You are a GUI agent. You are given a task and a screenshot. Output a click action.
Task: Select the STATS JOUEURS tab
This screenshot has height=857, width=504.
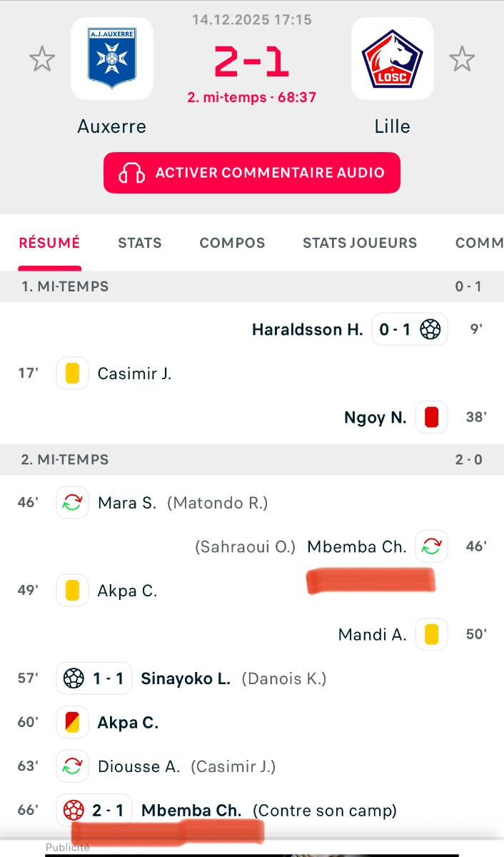[x=360, y=243]
